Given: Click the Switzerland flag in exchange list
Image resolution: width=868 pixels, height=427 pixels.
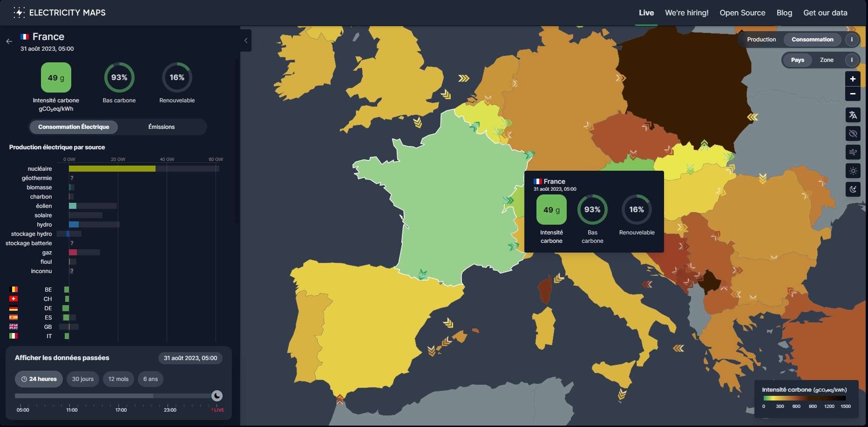Looking at the screenshot, I should [14, 299].
